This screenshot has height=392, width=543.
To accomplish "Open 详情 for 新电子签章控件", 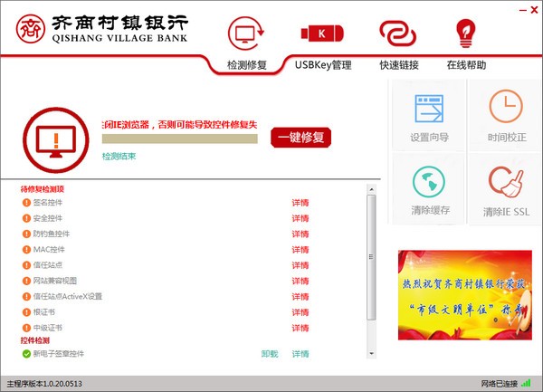I will coord(300,354).
